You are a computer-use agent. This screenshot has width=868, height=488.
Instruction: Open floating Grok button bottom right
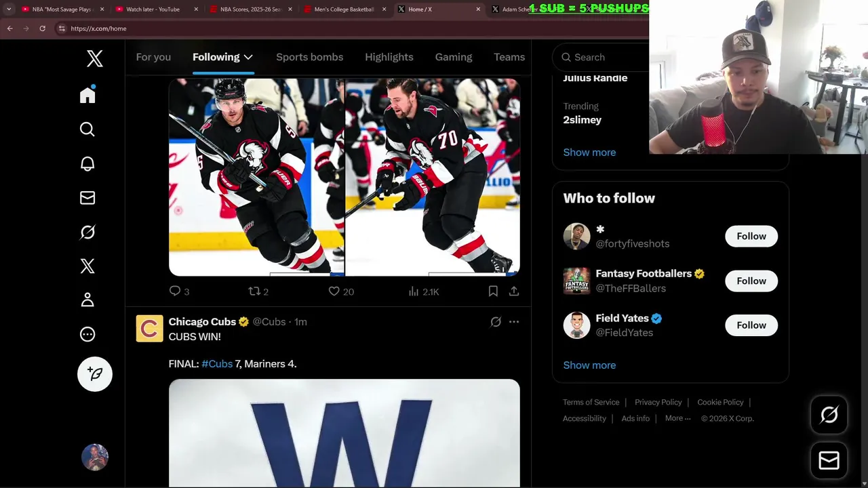click(829, 415)
